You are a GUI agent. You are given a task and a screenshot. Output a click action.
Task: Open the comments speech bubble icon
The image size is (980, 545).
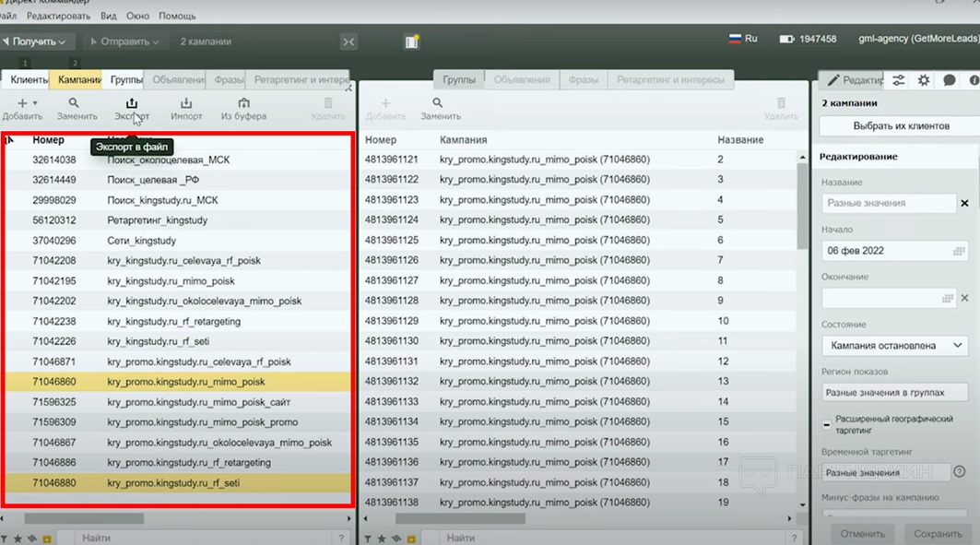[950, 80]
